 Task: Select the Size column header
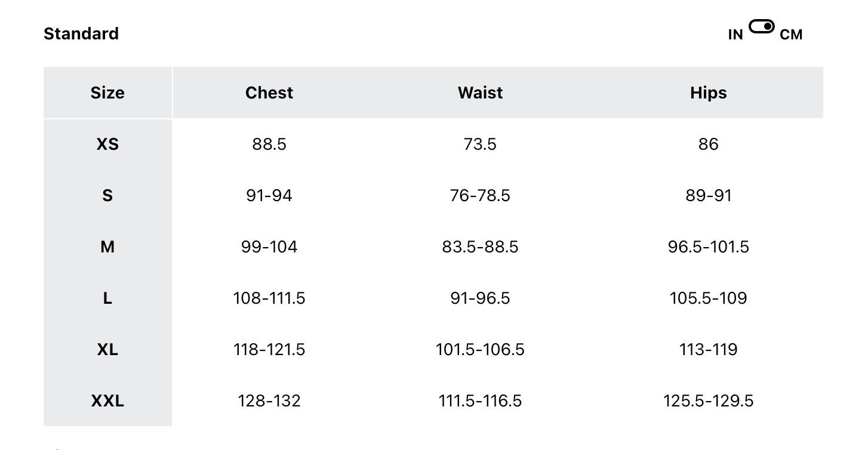(107, 93)
